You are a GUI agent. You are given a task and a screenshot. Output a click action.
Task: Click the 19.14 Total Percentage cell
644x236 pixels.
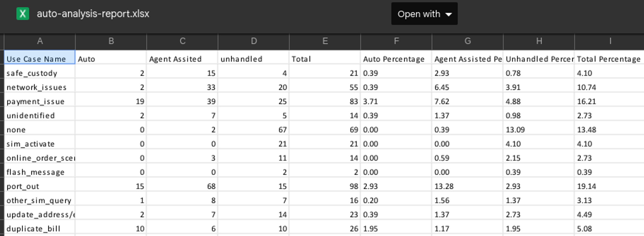609,186
